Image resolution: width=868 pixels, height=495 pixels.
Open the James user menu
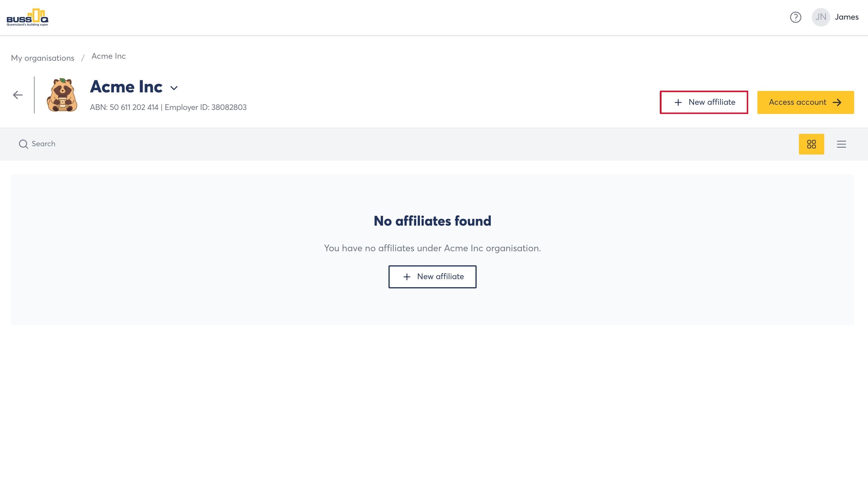click(847, 17)
